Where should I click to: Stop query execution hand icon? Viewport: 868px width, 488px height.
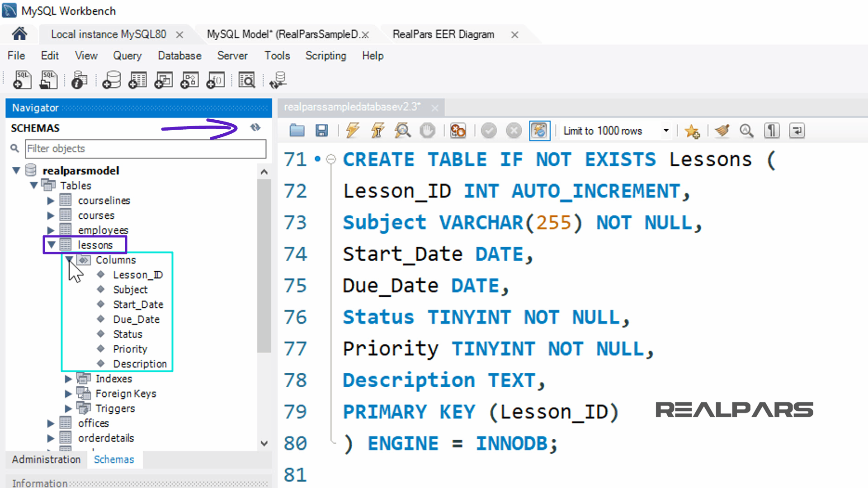[427, 131]
